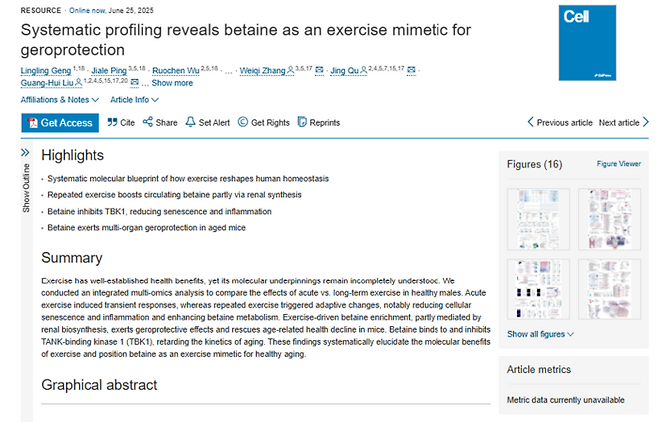The width and height of the screenshot is (658, 422).
Task: Email Weiqi Zhang via envelope icon
Action: click(319, 71)
